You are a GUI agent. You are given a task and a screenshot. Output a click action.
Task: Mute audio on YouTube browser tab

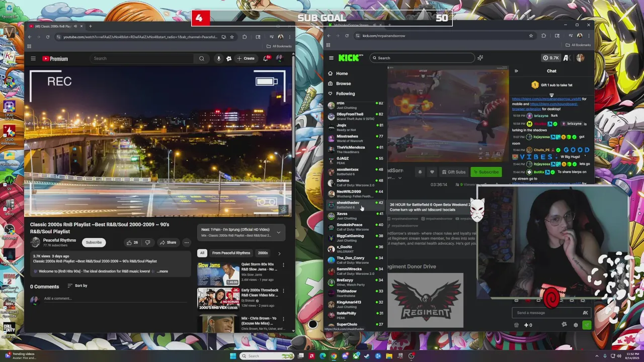pyautogui.click(x=75, y=26)
